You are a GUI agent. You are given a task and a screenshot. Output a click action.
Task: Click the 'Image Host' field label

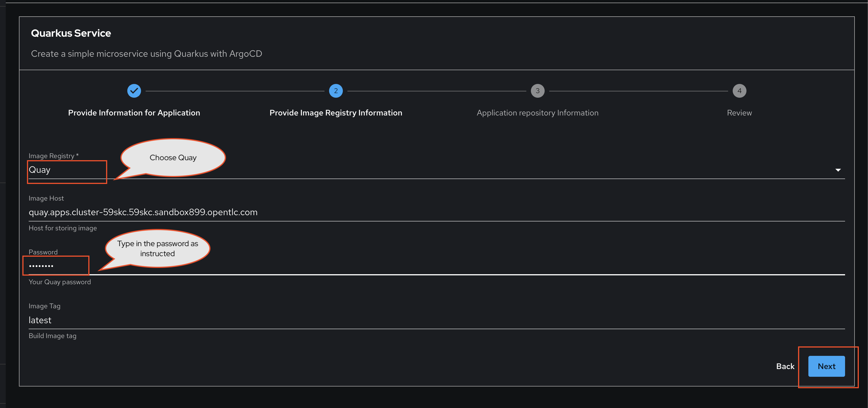(46, 199)
